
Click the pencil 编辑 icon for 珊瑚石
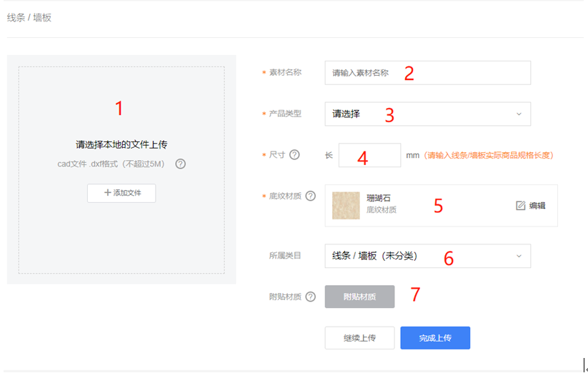[521, 206]
